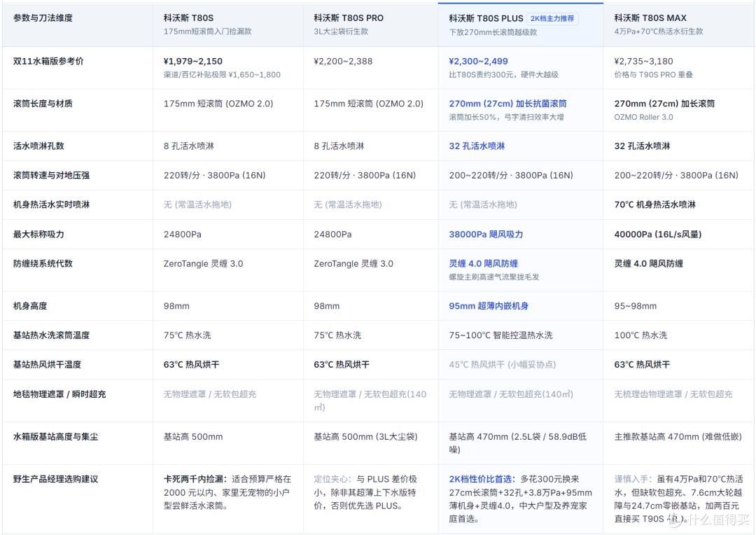Screen dimensions: 756x535
Task: Click the 4万Pa+70°C热活水衍生款 subtitle
Action: point(658,32)
